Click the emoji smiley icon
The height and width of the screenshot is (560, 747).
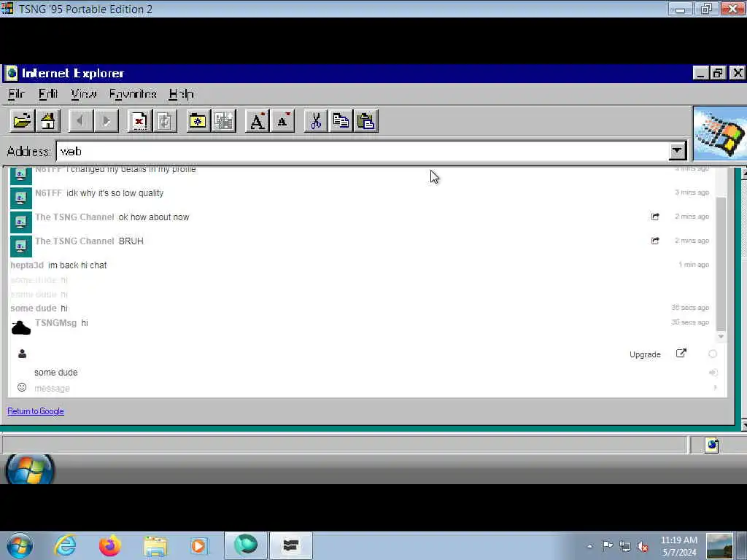point(22,387)
